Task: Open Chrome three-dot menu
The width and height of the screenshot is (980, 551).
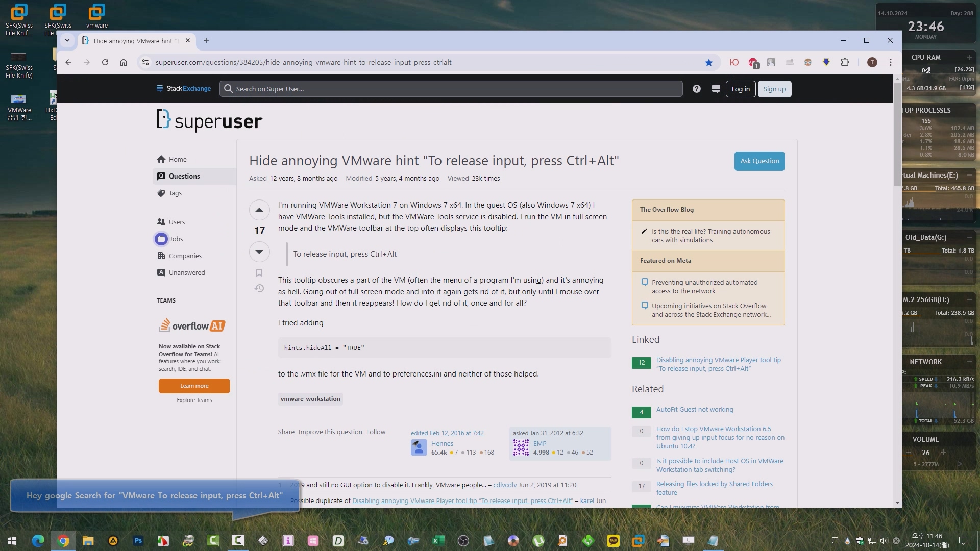Action: [x=891, y=62]
